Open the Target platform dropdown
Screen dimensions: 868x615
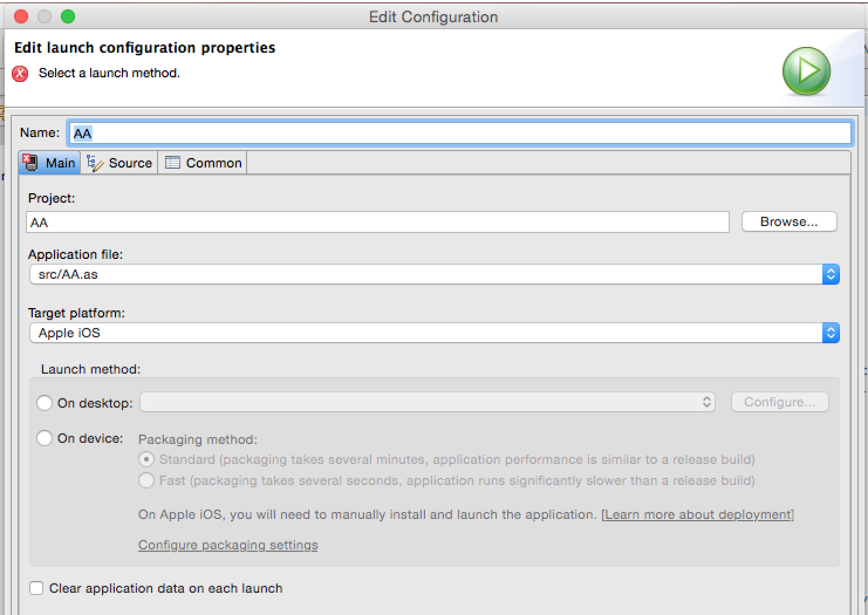tap(434, 333)
